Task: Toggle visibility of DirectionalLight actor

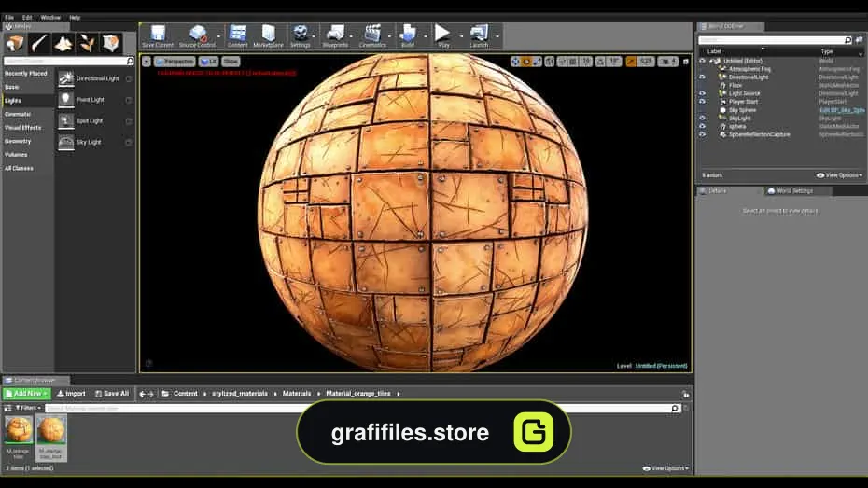Action: tap(703, 77)
